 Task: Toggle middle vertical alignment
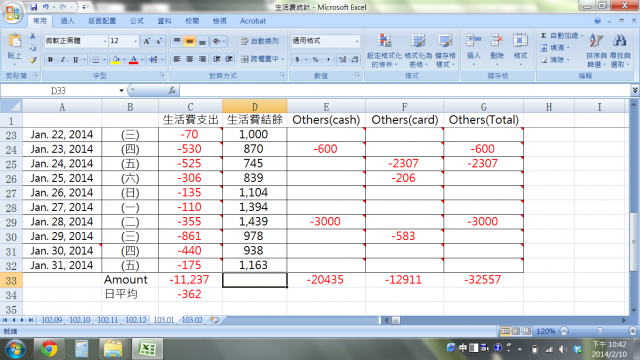pos(189,41)
